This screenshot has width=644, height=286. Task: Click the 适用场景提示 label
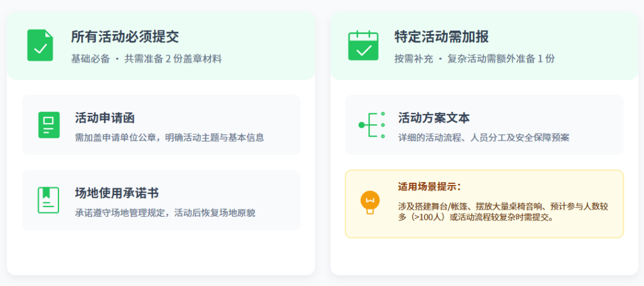point(429,186)
